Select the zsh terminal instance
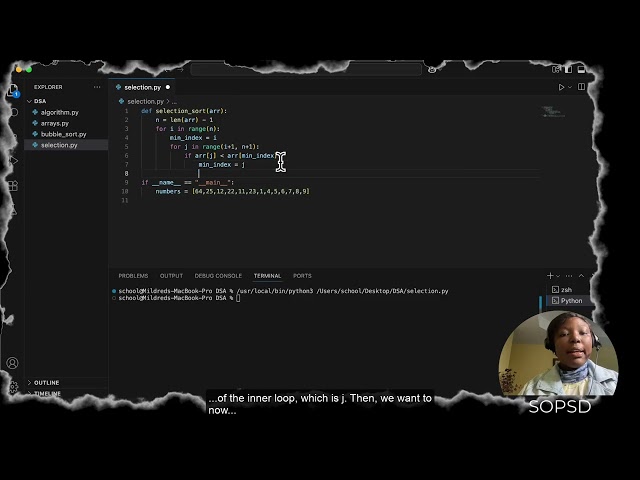640x480 pixels. [566, 290]
